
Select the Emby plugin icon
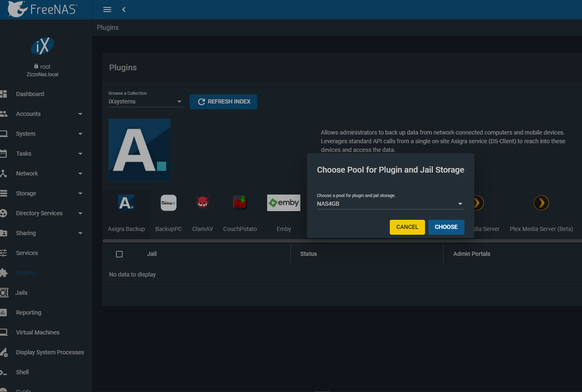coord(284,203)
